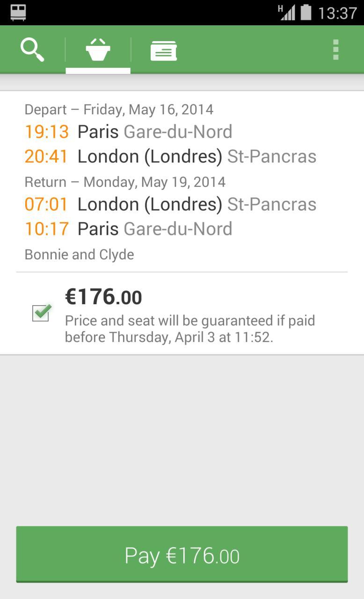The width and height of the screenshot is (364, 599).
Task: Tap the Depart – Friday, May 16, 2014 header
Action: pos(119,110)
